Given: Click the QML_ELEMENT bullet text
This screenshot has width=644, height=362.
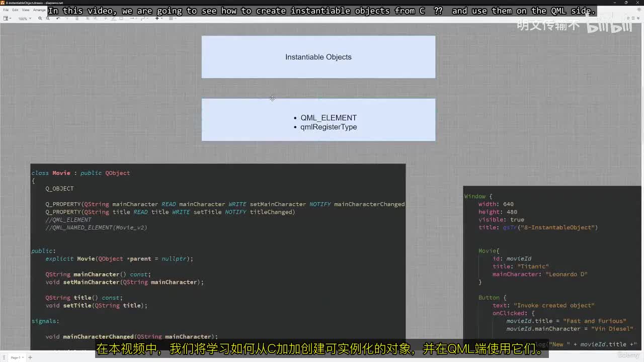Looking at the screenshot, I should click(329, 118).
